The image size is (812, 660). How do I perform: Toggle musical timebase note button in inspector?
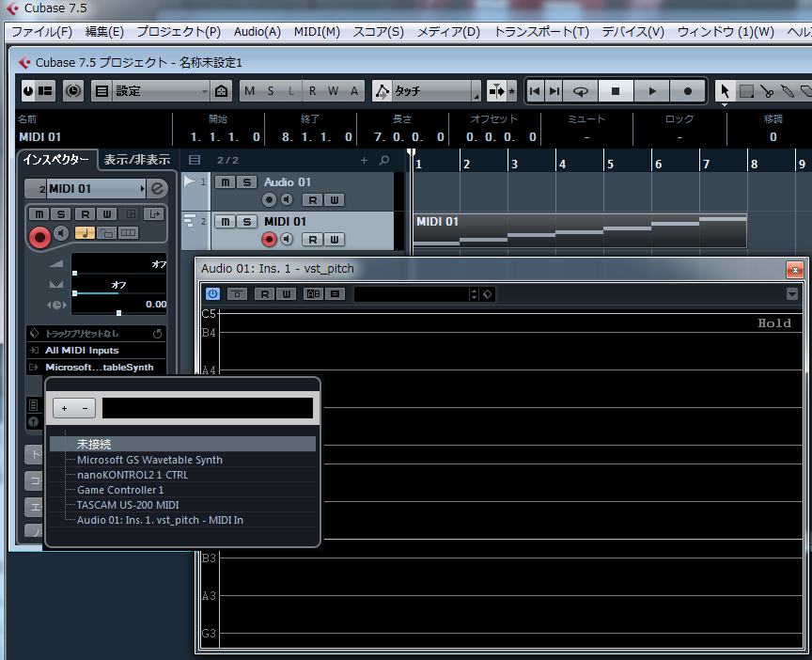85,233
